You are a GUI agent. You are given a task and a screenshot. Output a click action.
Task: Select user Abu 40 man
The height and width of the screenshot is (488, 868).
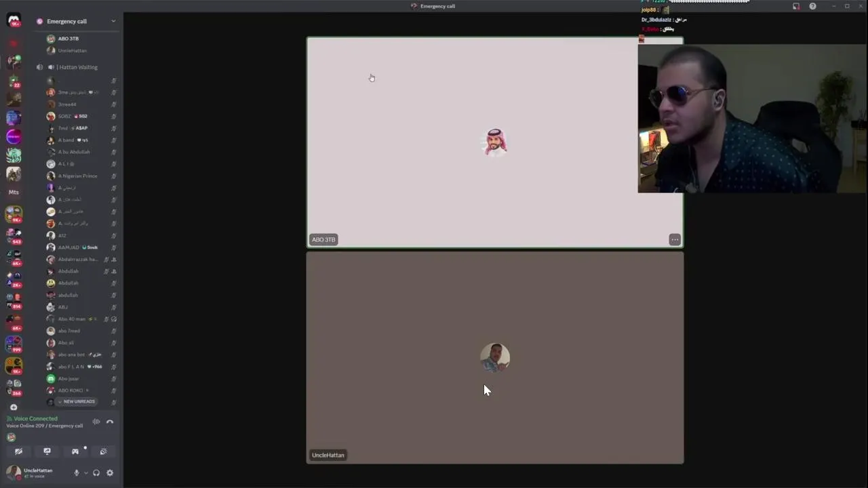80,319
